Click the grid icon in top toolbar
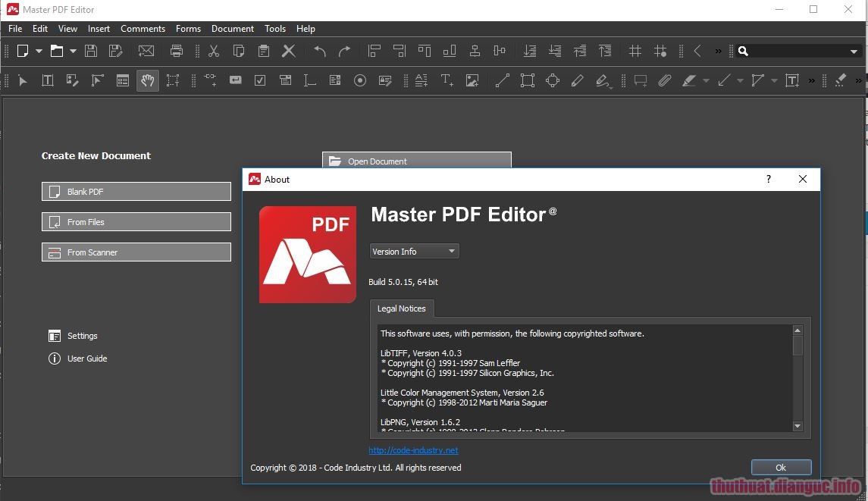The width and height of the screenshot is (868, 501). (x=635, y=51)
